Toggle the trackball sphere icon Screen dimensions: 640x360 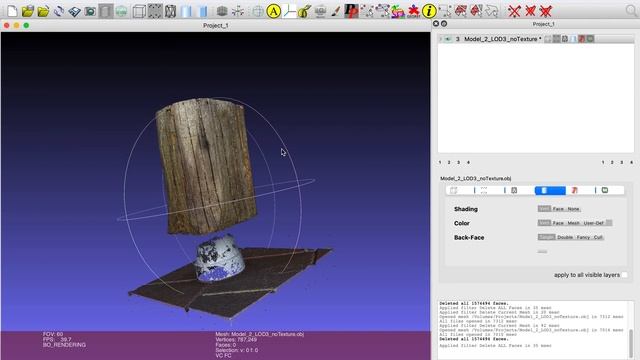point(257,11)
